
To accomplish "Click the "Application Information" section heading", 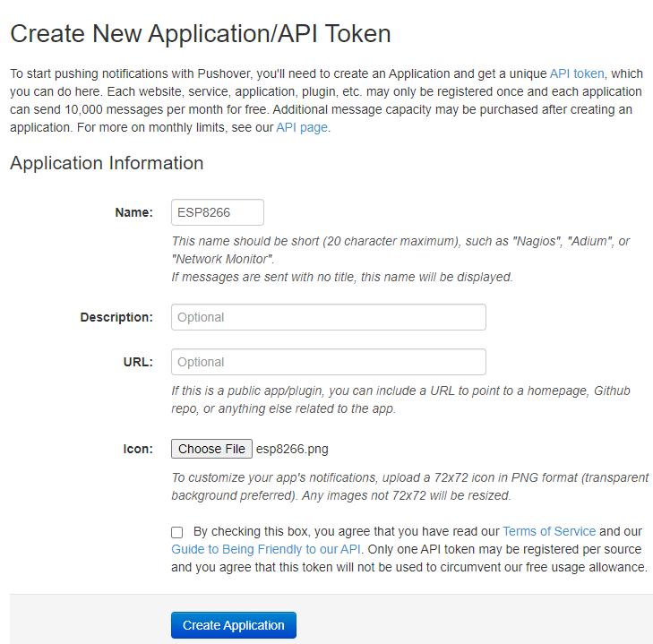I will coord(107,163).
